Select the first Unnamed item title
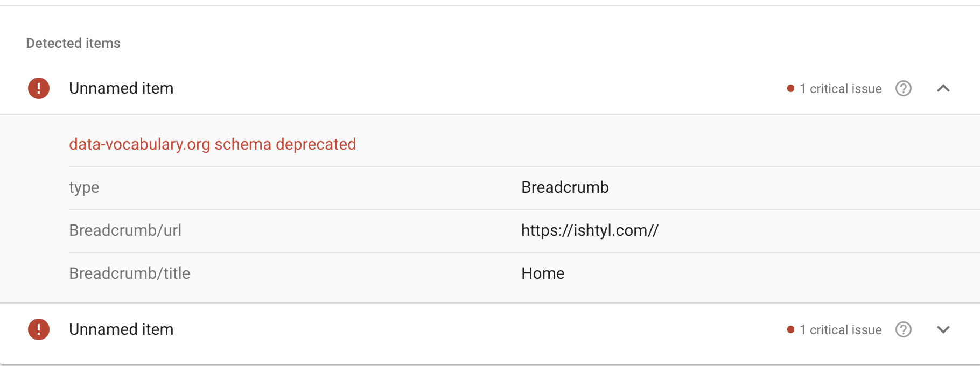Viewport: 980px width, 366px height. coord(121,88)
